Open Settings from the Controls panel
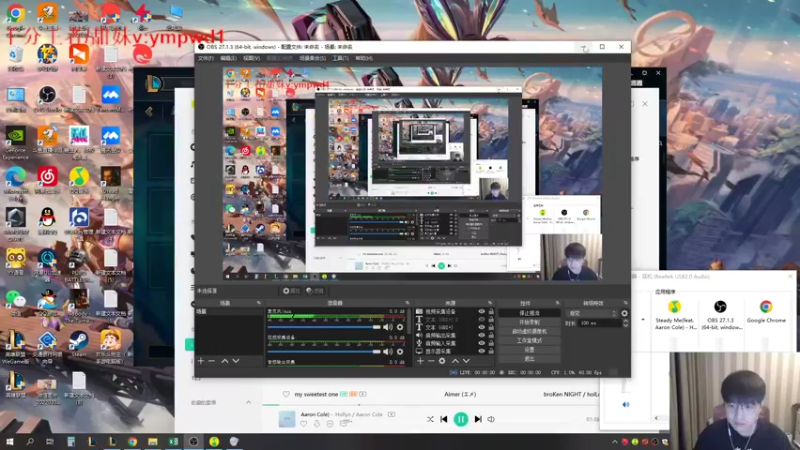 tap(529, 349)
